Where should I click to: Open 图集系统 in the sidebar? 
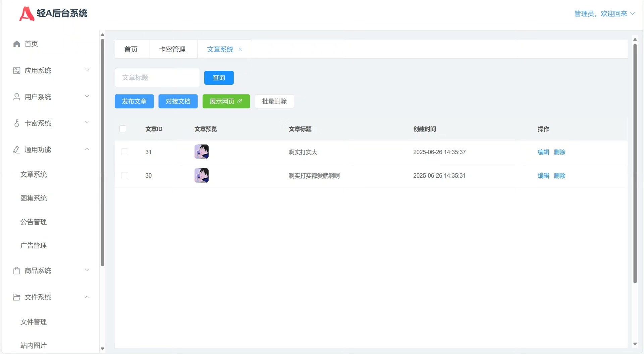(x=34, y=198)
